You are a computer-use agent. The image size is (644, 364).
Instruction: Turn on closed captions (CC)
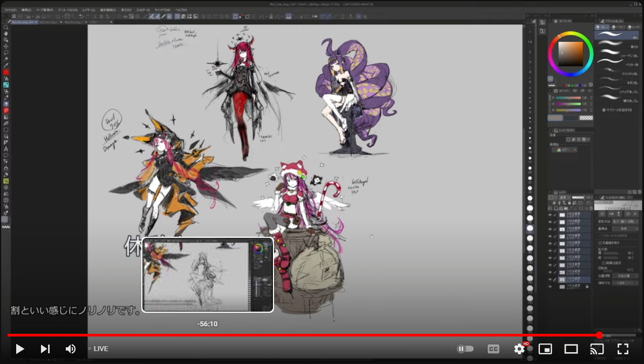[x=494, y=349]
